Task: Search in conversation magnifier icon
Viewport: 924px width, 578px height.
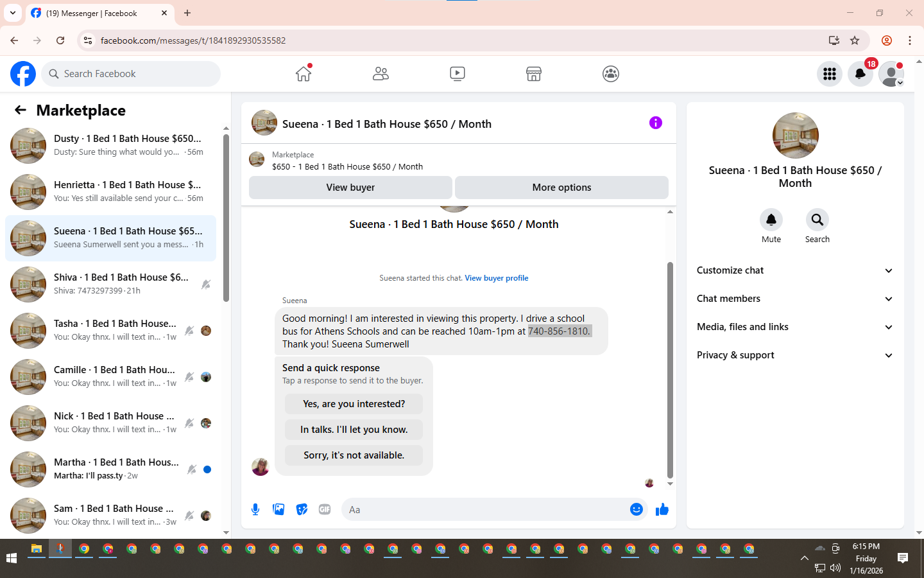Action: pyautogui.click(x=817, y=220)
